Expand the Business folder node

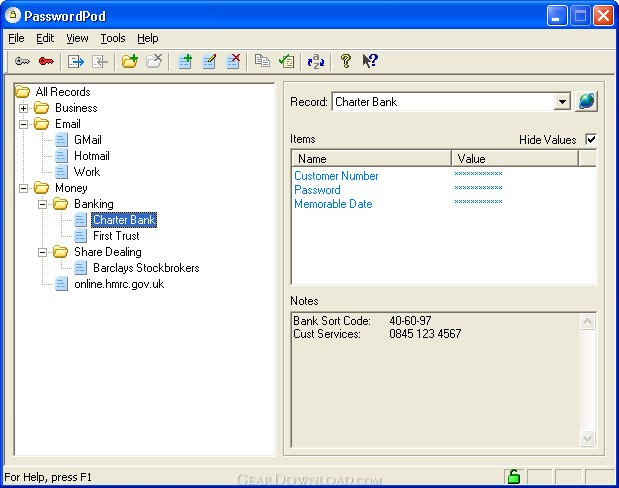(23, 108)
